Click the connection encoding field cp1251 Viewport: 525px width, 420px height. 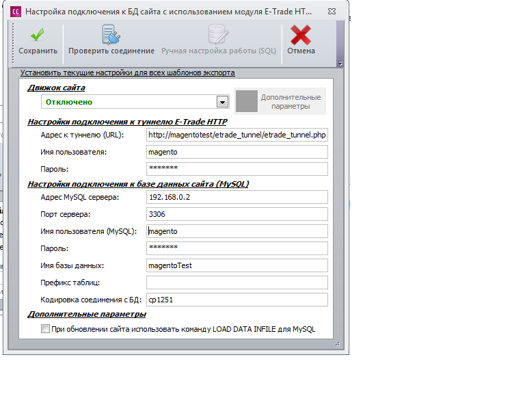click(x=237, y=300)
